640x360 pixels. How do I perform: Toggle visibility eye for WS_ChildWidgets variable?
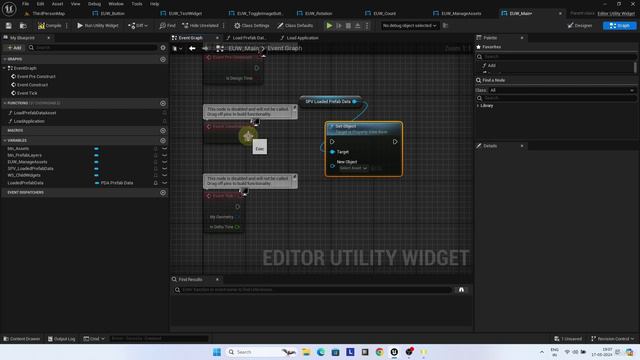tap(164, 176)
